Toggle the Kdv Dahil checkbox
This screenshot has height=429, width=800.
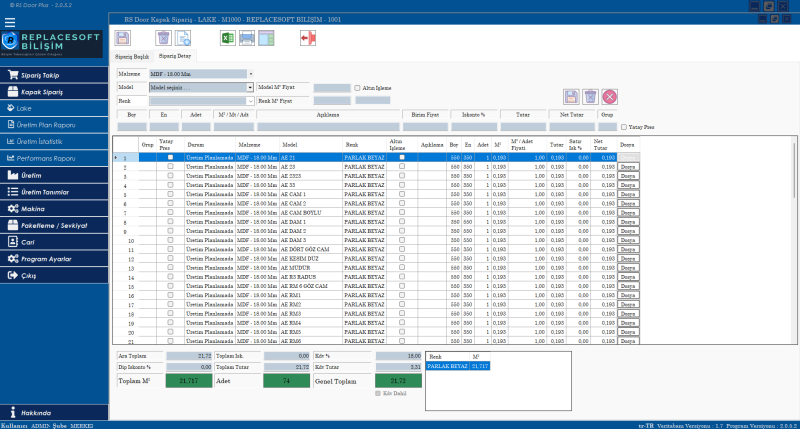tap(378, 393)
